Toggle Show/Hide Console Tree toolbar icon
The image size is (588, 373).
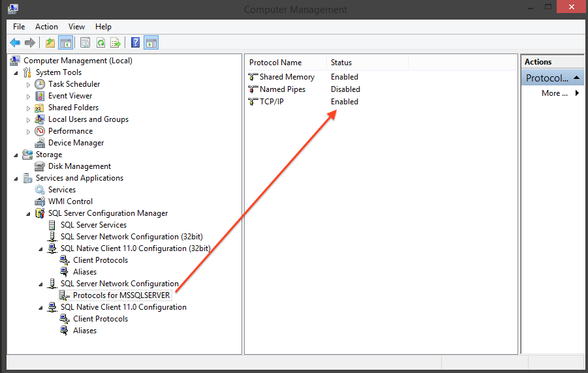(x=66, y=43)
